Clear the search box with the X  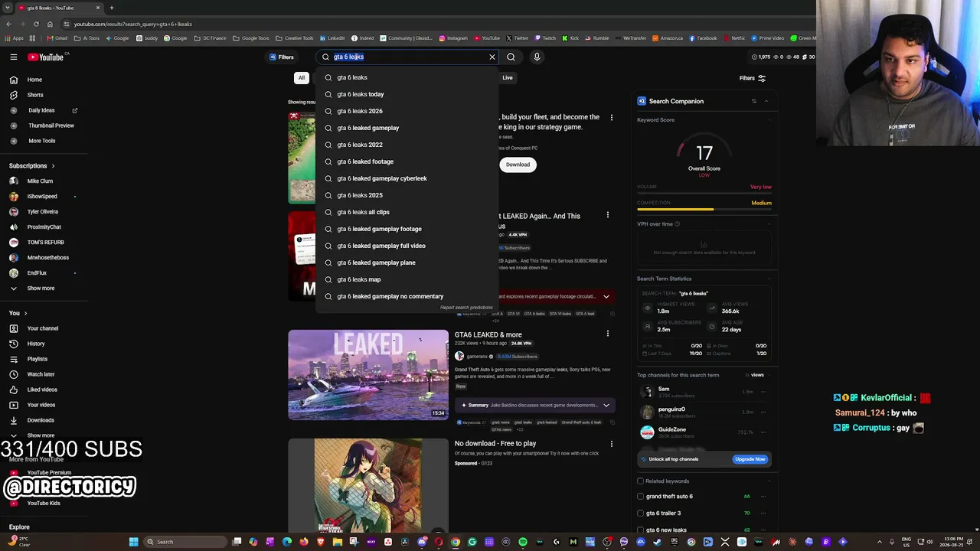click(492, 57)
